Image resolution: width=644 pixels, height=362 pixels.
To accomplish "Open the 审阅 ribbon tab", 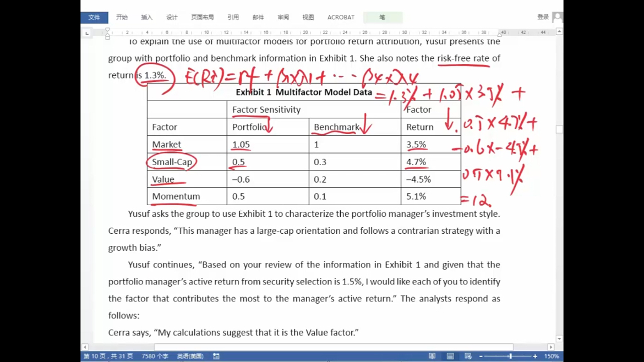I will [x=283, y=17].
